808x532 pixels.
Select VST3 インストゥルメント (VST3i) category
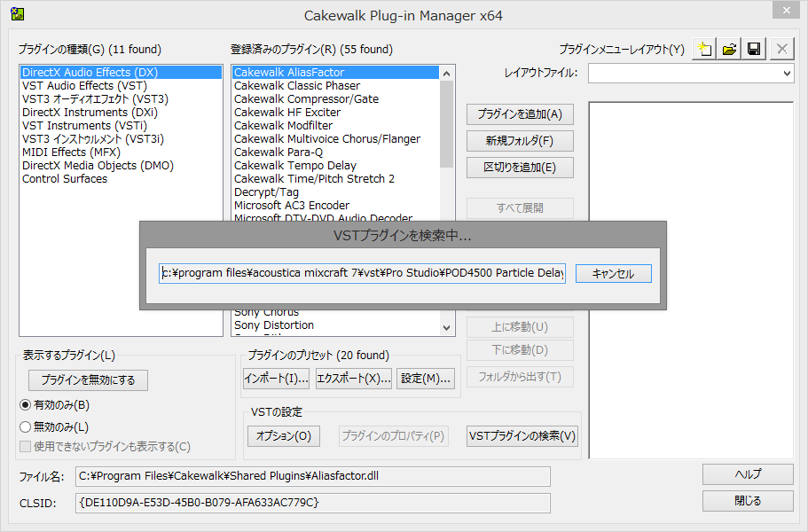122,139
